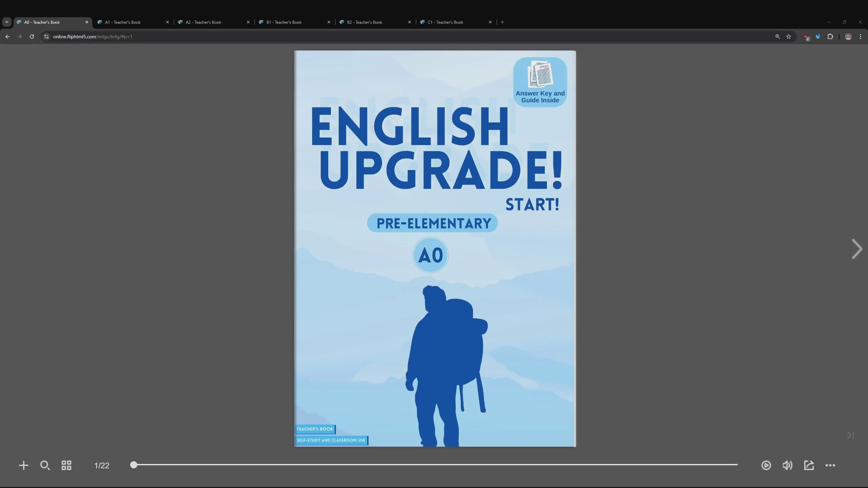Close the B2 - Teacher's Book tab
Image resolution: width=868 pixels, height=488 pixels.
click(x=409, y=22)
